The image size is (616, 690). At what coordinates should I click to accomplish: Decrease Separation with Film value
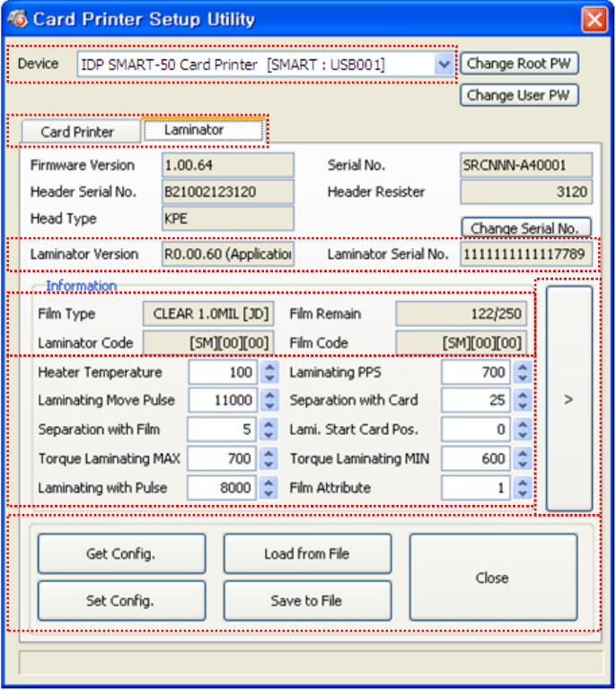click(268, 435)
